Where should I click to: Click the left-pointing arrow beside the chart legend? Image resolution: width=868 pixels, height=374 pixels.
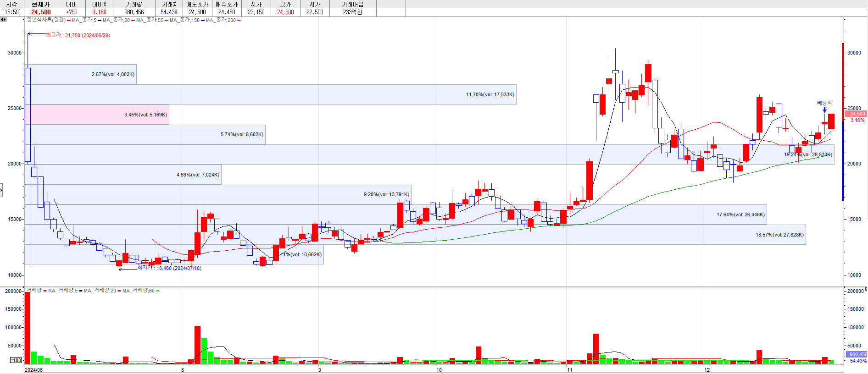pyautogui.click(x=2, y=20)
